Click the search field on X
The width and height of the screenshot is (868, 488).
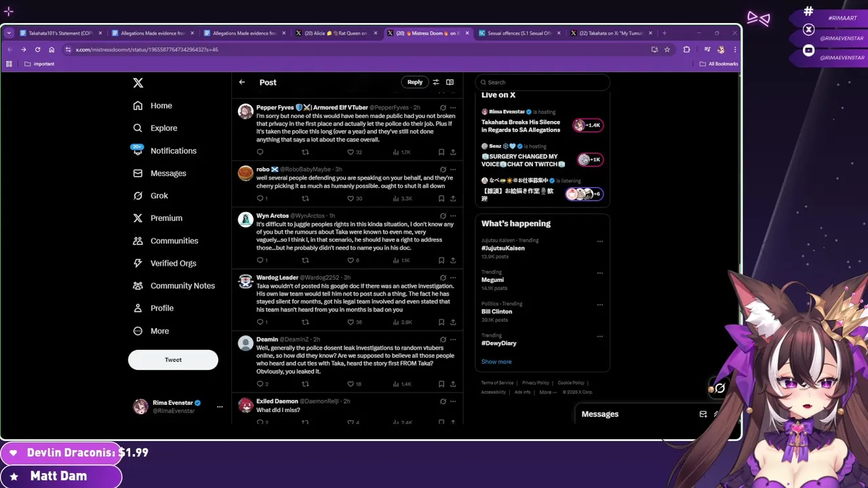[x=542, y=82]
